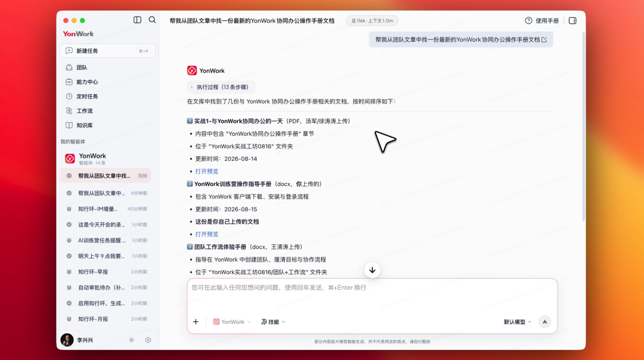This screenshot has height=360, width=644.
Task: Click the YonWork logo in sidebar
Action: 78,33
